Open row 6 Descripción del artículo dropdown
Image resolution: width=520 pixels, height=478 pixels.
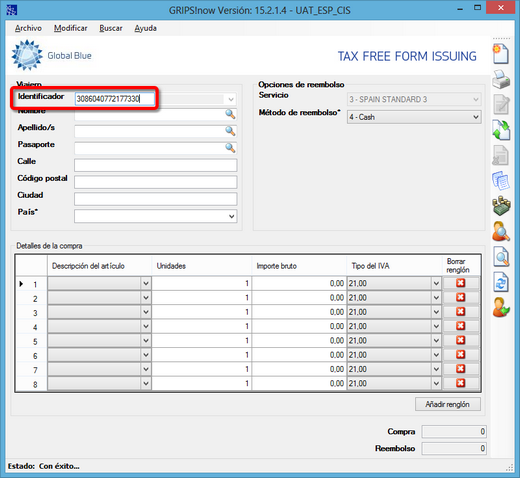146,355
